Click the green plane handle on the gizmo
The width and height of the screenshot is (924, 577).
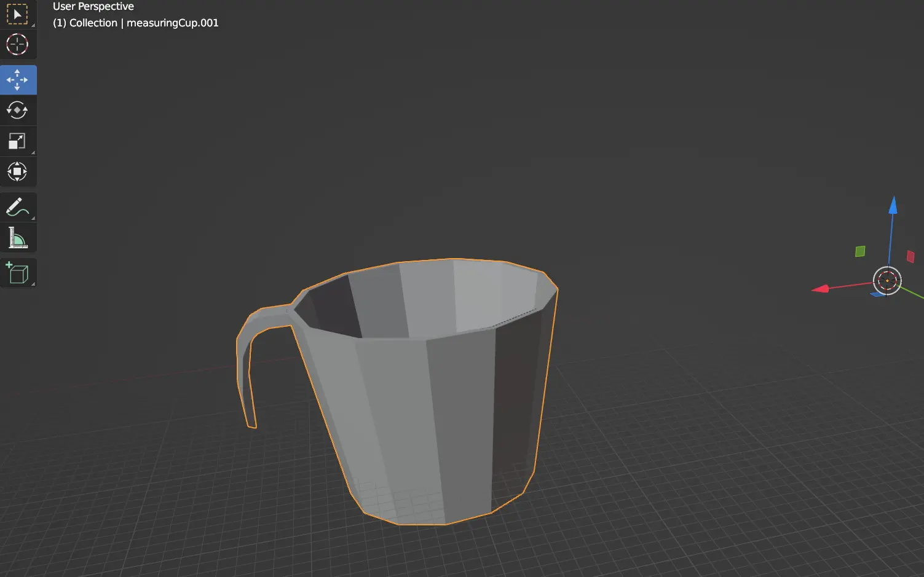pyautogui.click(x=859, y=251)
